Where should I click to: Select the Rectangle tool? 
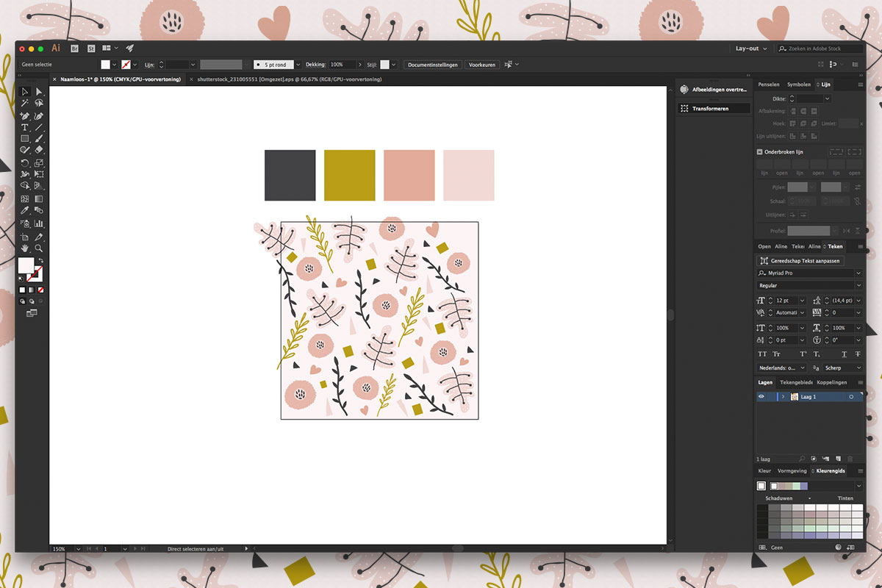coord(25,139)
